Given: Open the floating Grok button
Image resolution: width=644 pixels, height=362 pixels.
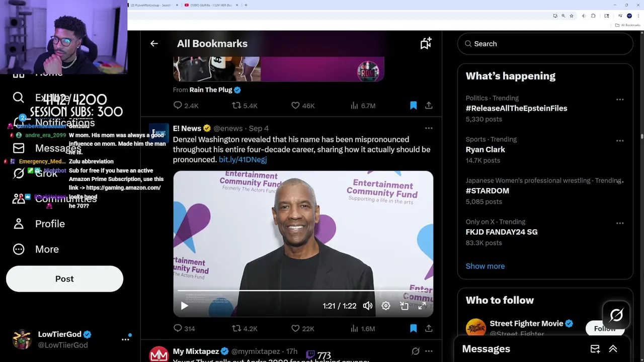Looking at the screenshot, I should pos(616,315).
